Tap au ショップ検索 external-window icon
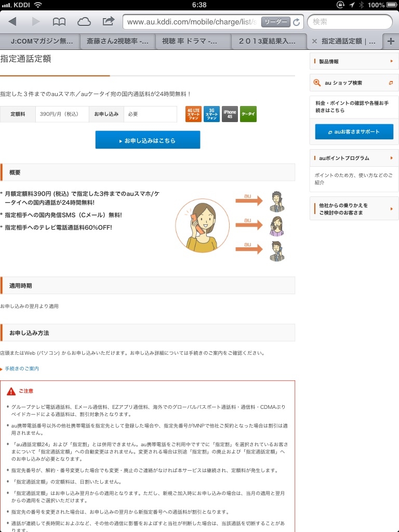 click(x=391, y=83)
